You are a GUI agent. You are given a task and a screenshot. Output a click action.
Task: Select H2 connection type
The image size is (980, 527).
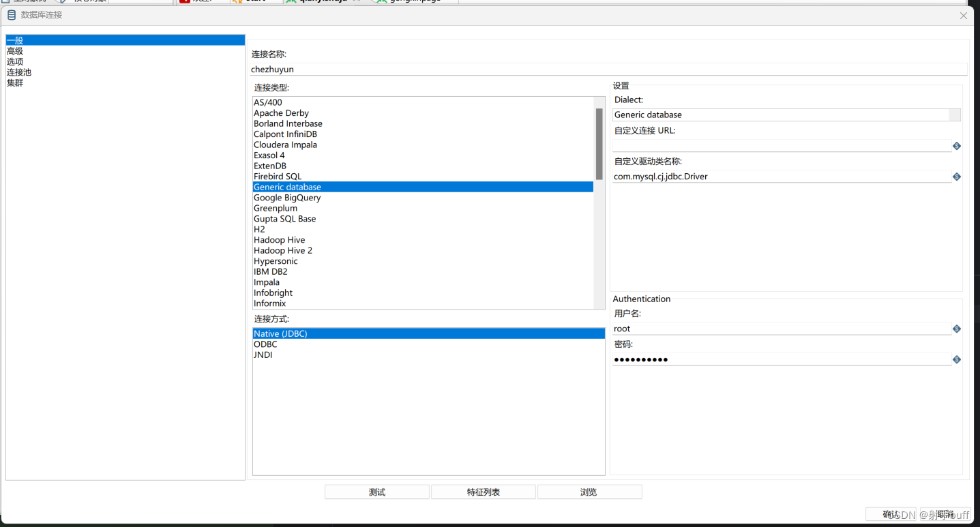(423, 229)
